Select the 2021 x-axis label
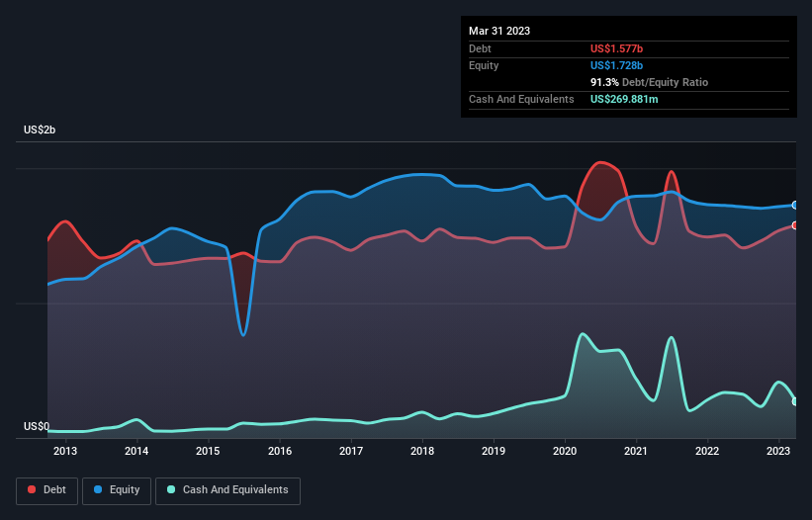 point(635,451)
